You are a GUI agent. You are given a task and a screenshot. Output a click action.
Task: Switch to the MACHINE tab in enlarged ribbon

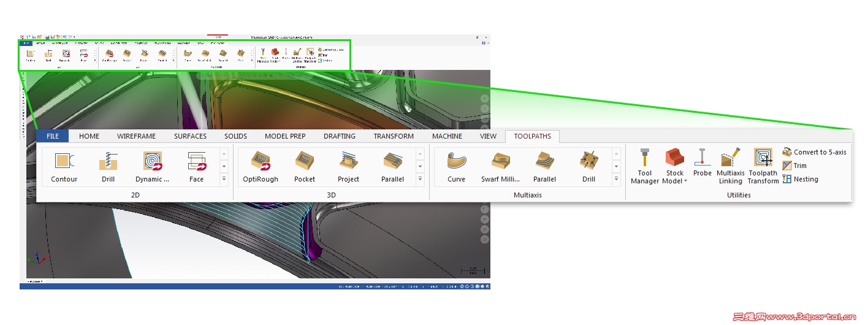447,136
